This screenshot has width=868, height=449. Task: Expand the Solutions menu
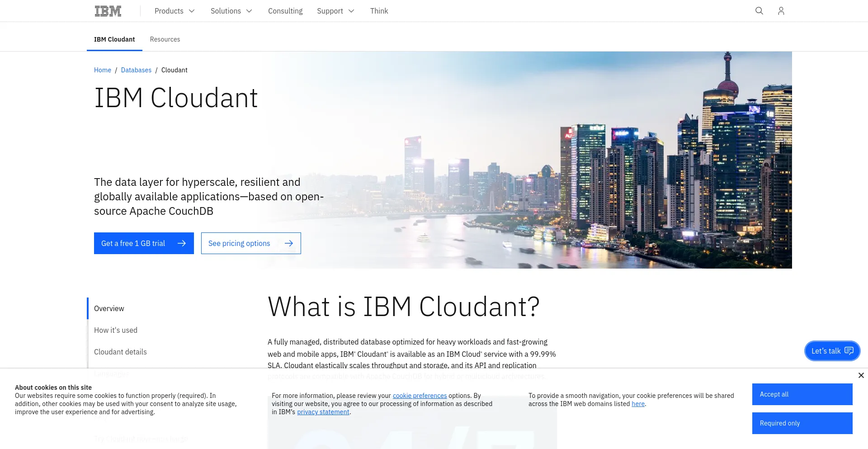(x=231, y=11)
